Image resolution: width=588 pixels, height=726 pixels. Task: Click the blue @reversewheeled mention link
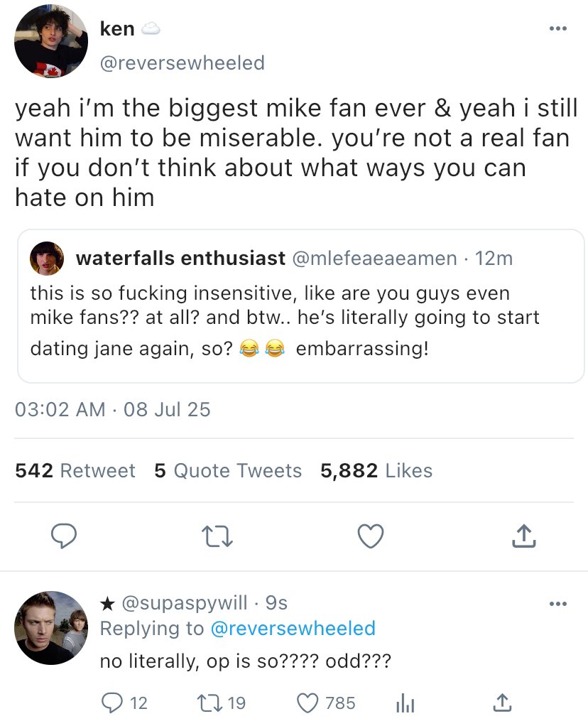click(x=293, y=628)
